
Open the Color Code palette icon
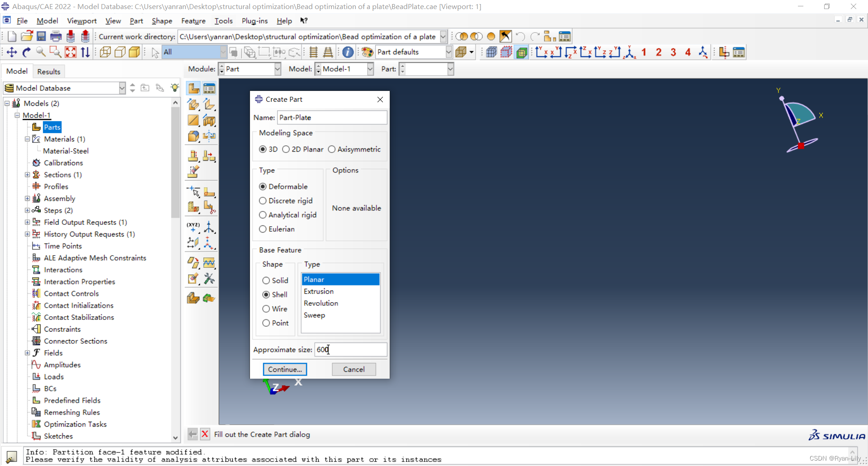click(368, 52)
